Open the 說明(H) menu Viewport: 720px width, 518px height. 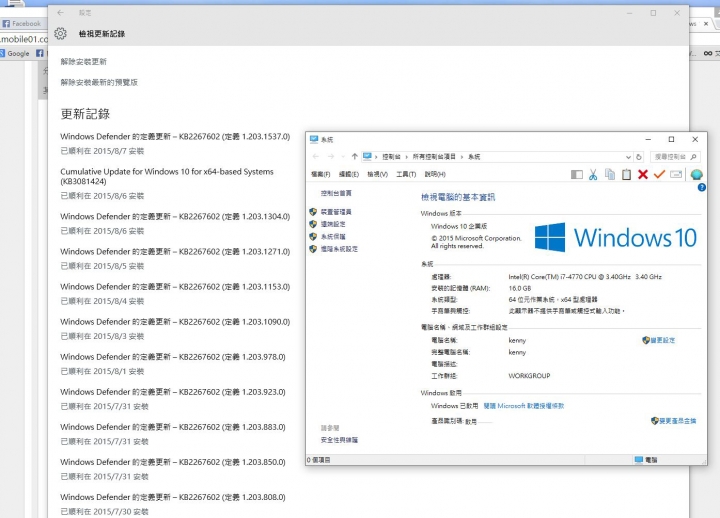click(x=435, y=175)
